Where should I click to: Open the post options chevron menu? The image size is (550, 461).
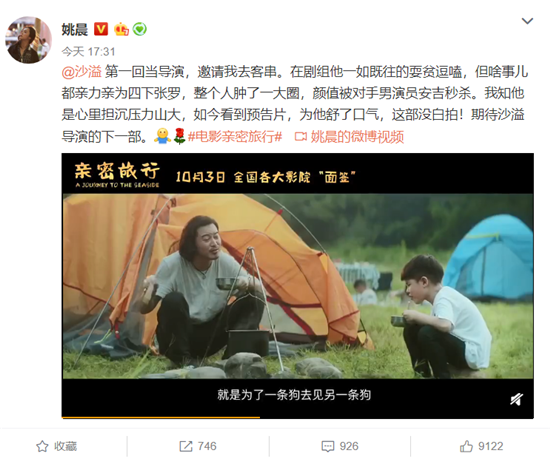click(x=527, y=21)
